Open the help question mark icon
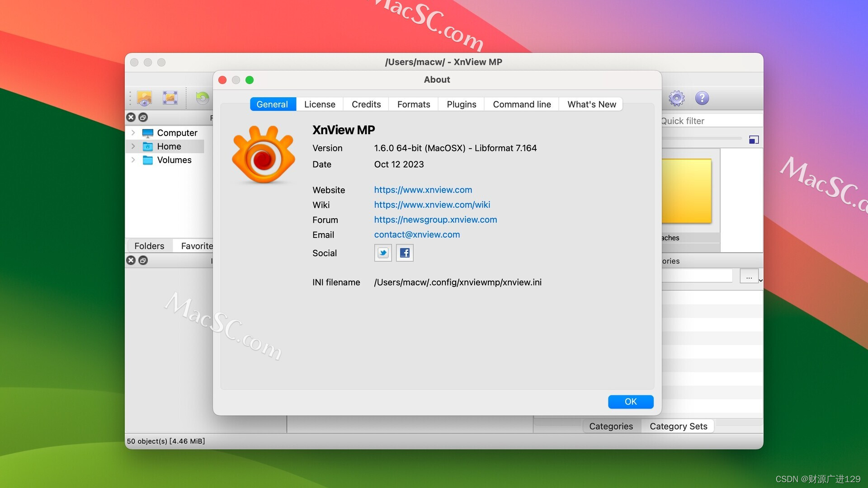Viewport: 868px width, 488px height. (x=702, y=98)
